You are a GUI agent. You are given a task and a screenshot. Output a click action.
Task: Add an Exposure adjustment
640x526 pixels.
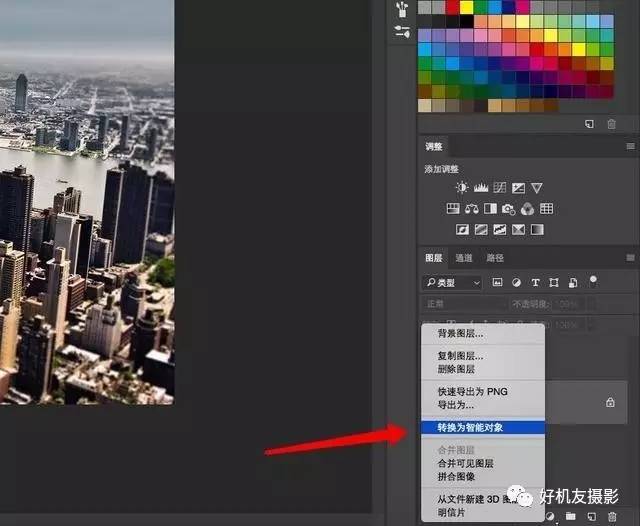518,188
